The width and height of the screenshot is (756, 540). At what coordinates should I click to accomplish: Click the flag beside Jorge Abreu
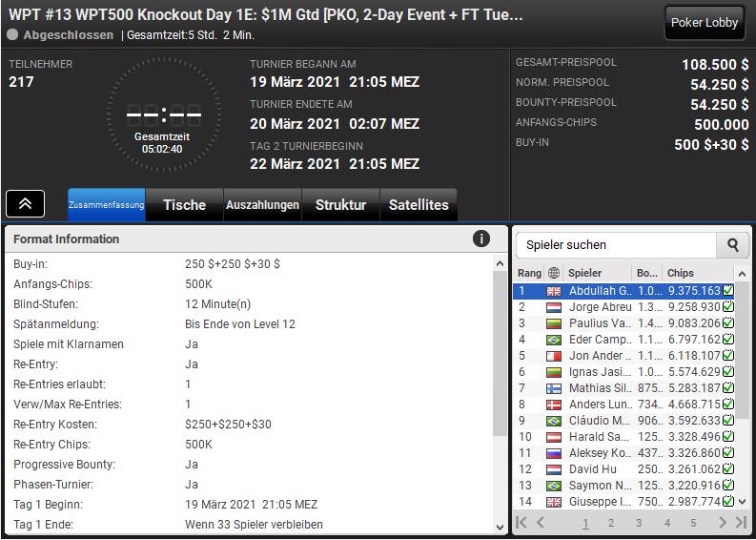(x=554, y=307)
